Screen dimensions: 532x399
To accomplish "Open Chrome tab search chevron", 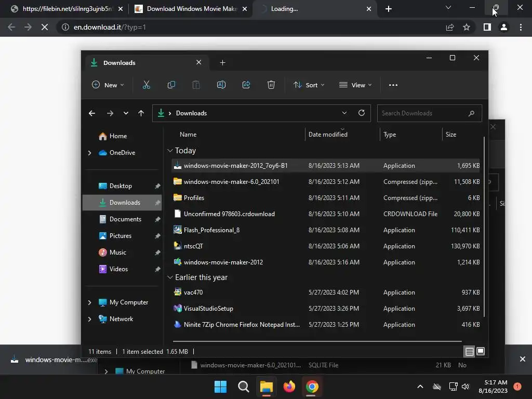I will (x=448, y=7).
